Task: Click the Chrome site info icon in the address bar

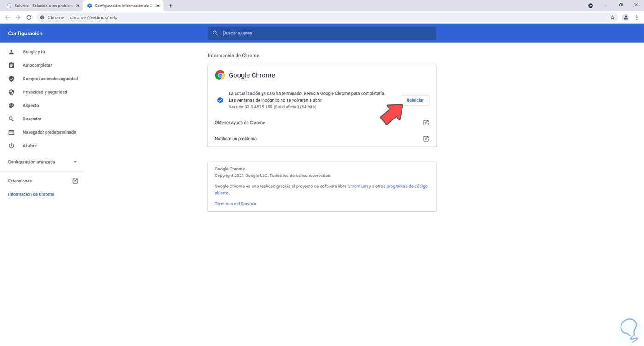Action: point(42,17)
